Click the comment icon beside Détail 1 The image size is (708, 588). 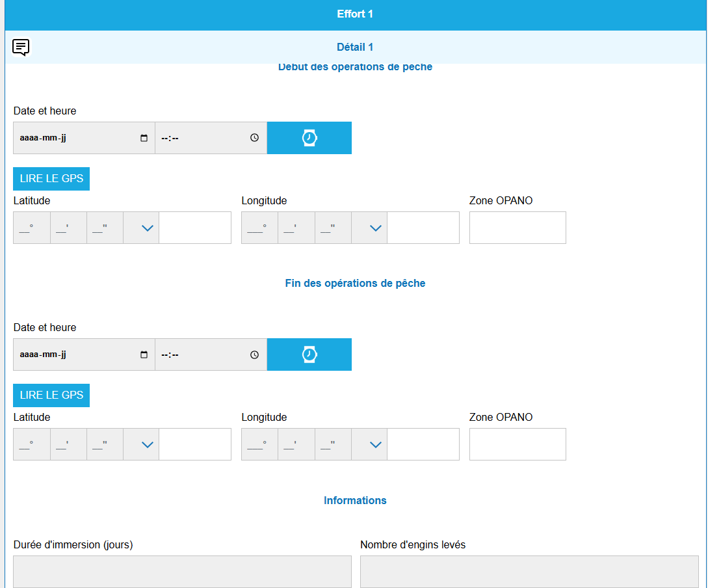point(21,47)
